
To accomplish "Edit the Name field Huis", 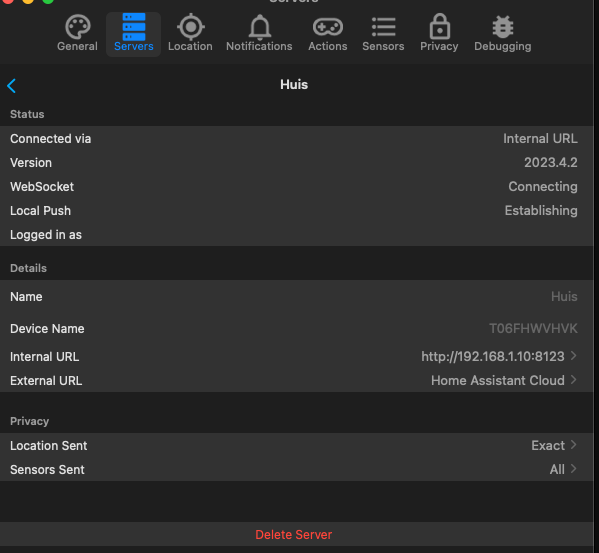I will tap(564, 297).
